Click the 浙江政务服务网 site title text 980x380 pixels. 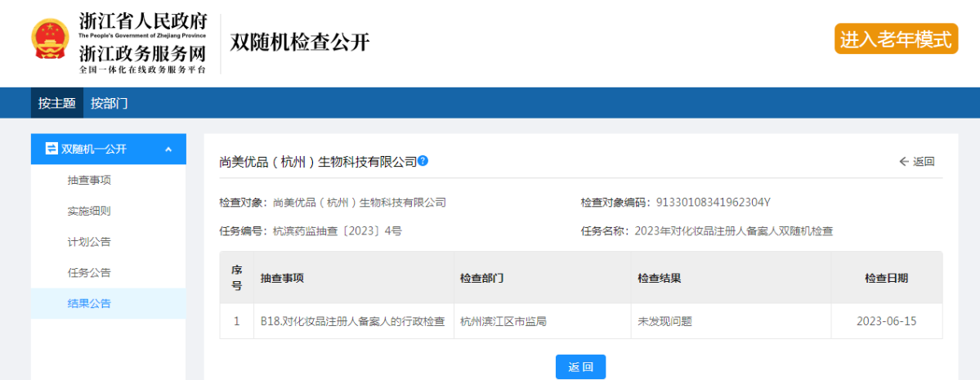coord(142,54)
